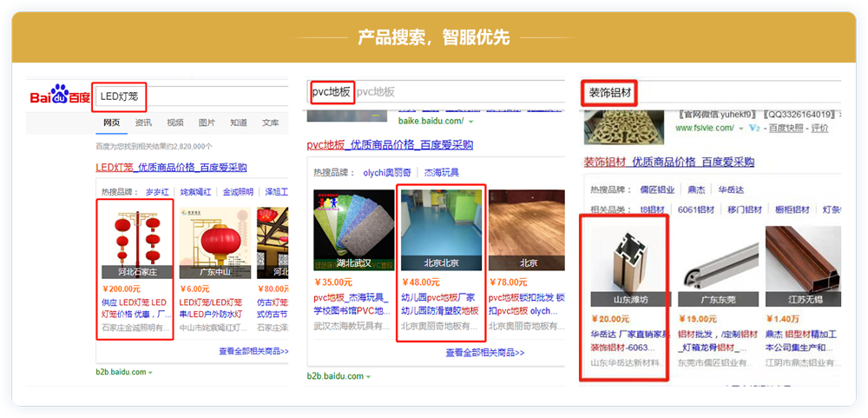Click product title pvc地板锁扣批发
The width and height of the screenshot is (868, 418).
527,304
